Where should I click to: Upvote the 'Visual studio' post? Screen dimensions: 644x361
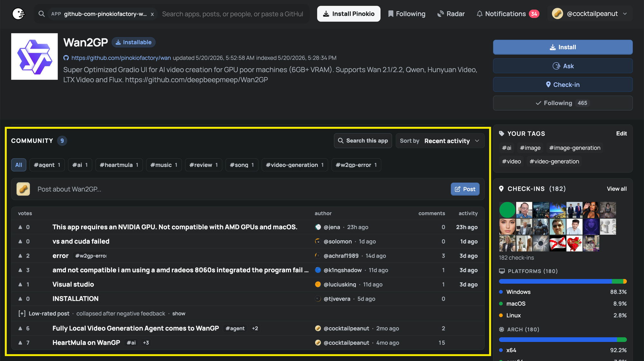(x=20, y=284)
